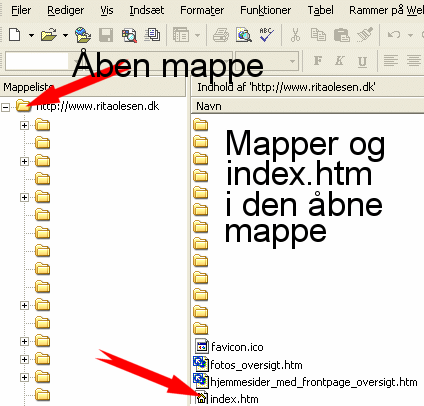Expand the arrow next to the Open icon
This screenshot has height=406, width=424.
65,35
